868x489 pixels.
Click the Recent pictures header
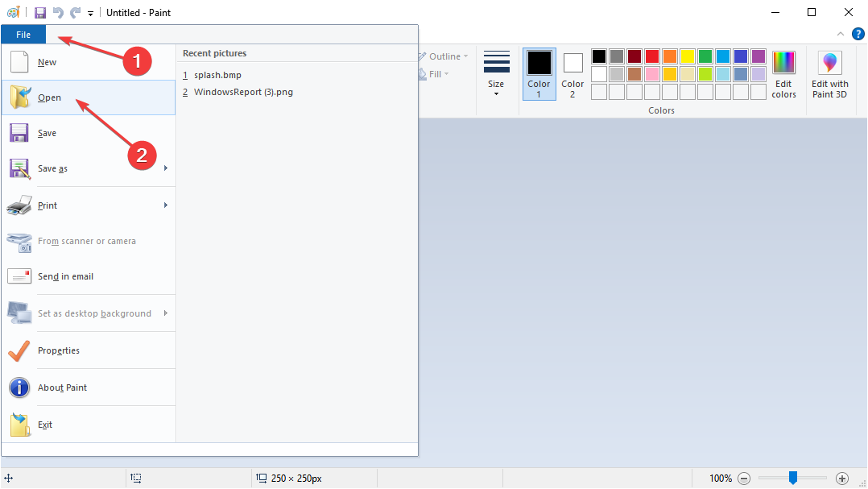[x=215, y=53]
